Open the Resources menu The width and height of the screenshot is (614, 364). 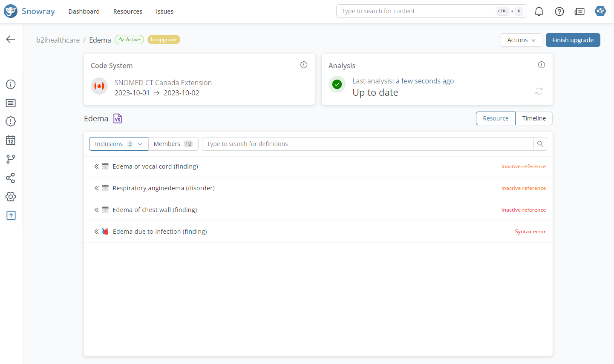point(128,11)
